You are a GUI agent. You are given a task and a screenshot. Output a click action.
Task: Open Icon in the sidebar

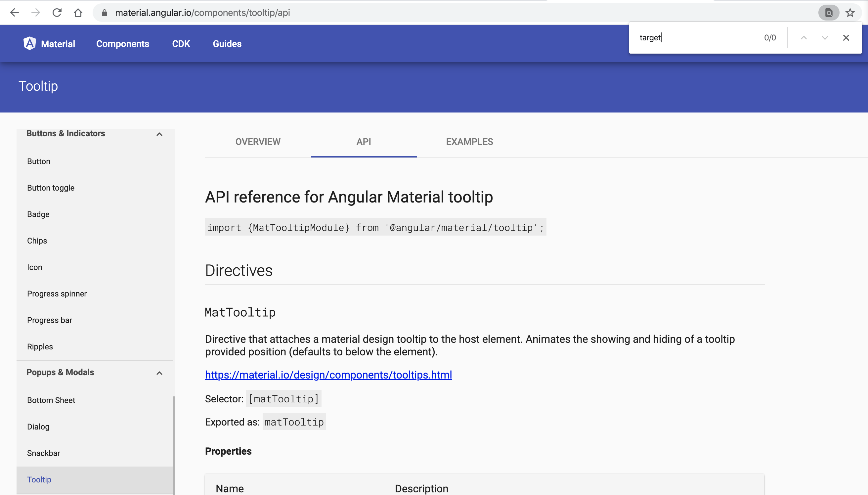point(95,268)
